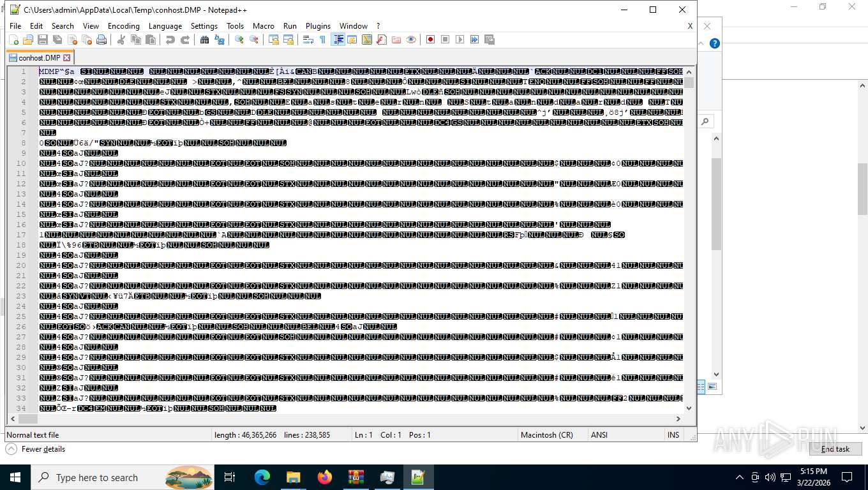This screenshot has height=490, width=868.
Task: Click the blue help icon in background window
Action: [715, 43]
